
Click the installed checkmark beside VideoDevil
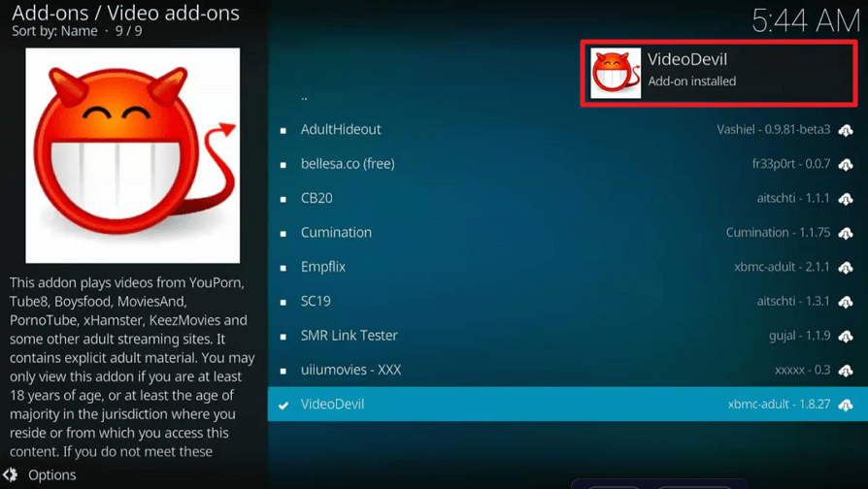284,405
